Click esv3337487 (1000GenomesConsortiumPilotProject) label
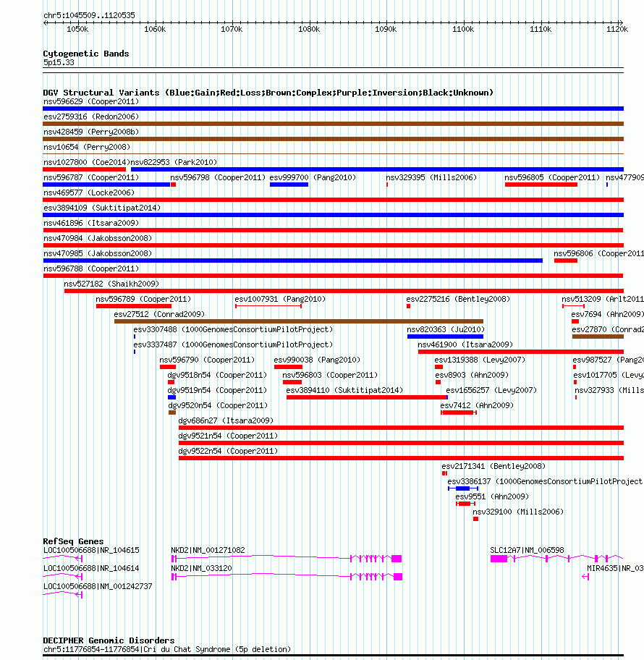 233,344
